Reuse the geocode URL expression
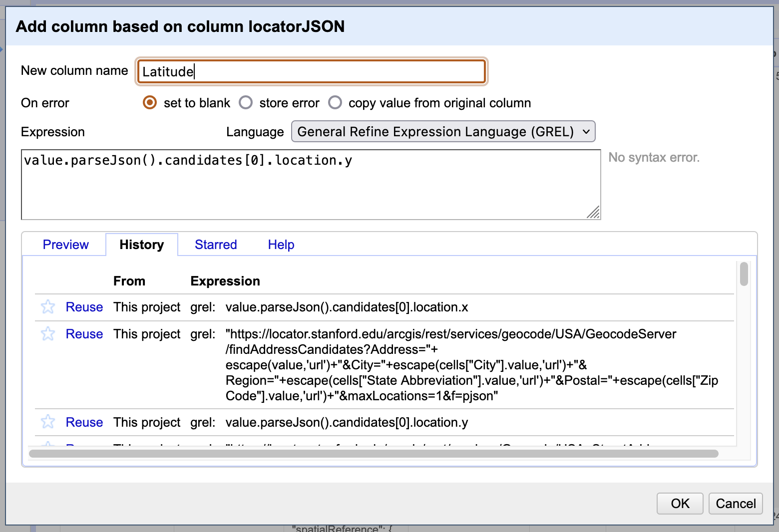The height and width of the screenshot is (532, 779). [x=84, y=334]
